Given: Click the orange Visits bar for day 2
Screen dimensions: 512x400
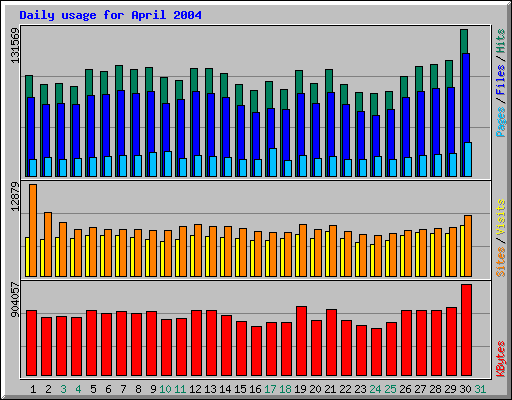Looking at the screenshot, I should point(48,244).
